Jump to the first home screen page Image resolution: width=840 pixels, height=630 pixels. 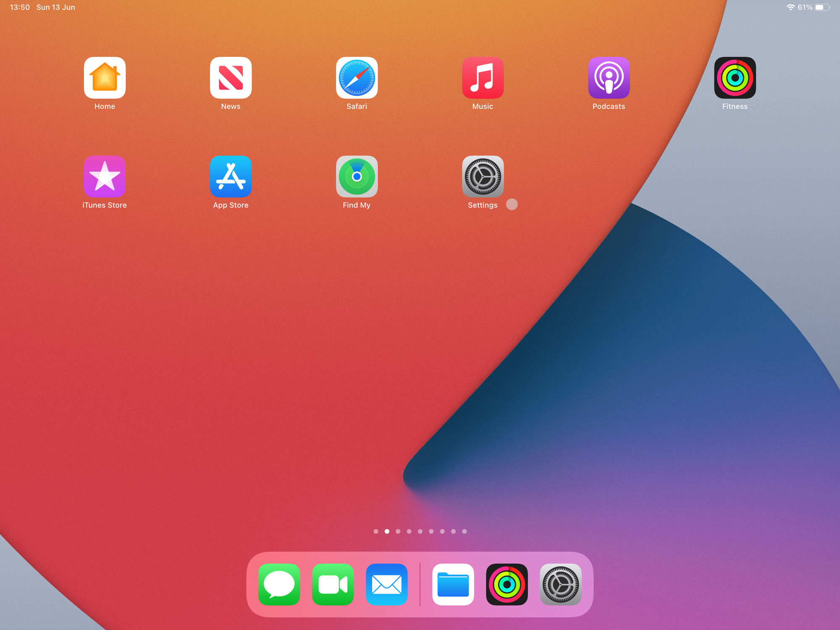pyautogui.click(x=376, y=531)
